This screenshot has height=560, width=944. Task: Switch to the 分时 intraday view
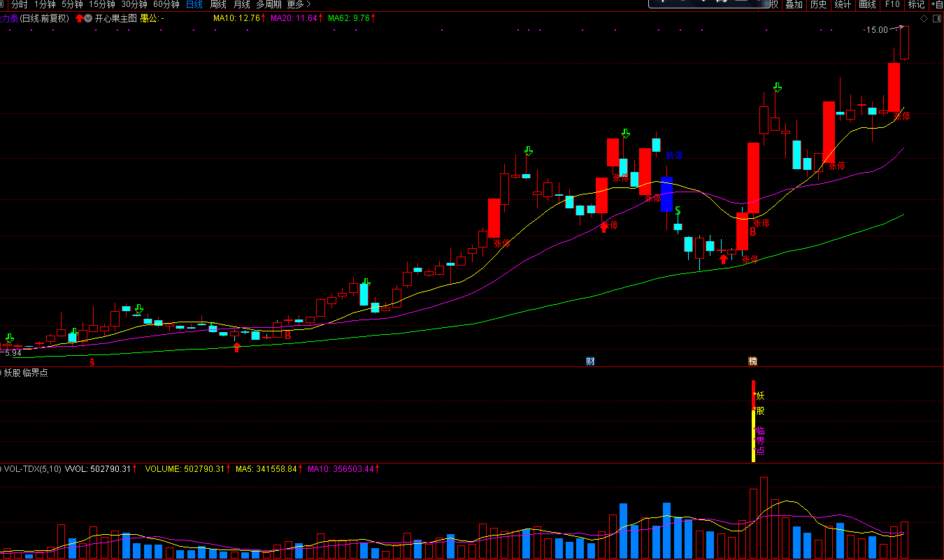click(x=19, y=4)
